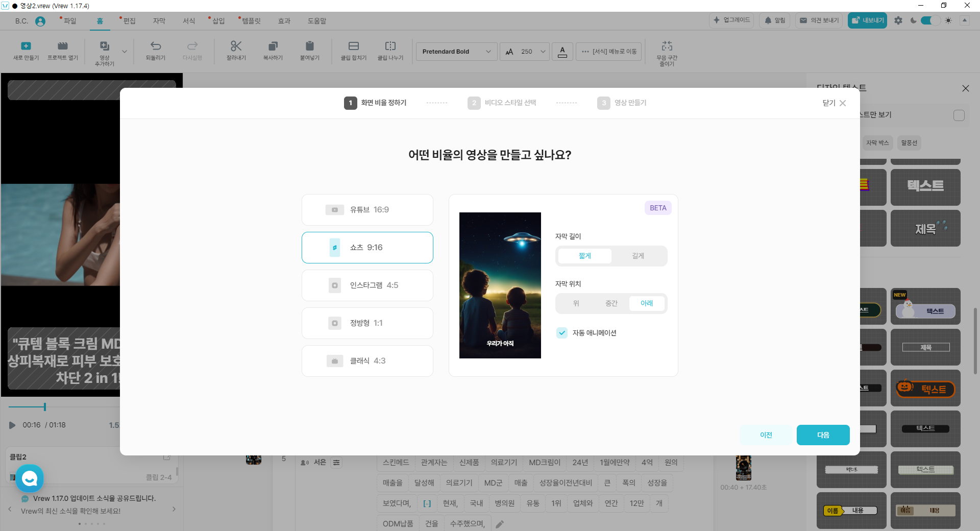Set subtitle length to 짧게
This screenshot has height=531, width=980.
585,256
